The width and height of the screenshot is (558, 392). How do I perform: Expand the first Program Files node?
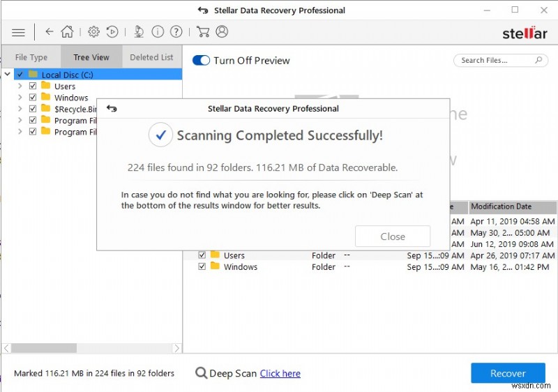click(20, 120)
